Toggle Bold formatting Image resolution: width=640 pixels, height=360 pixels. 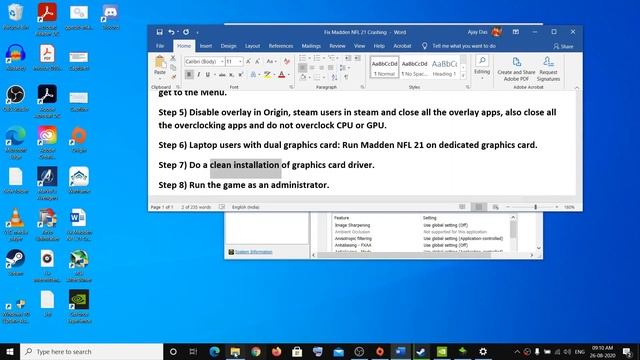point(189,75)
